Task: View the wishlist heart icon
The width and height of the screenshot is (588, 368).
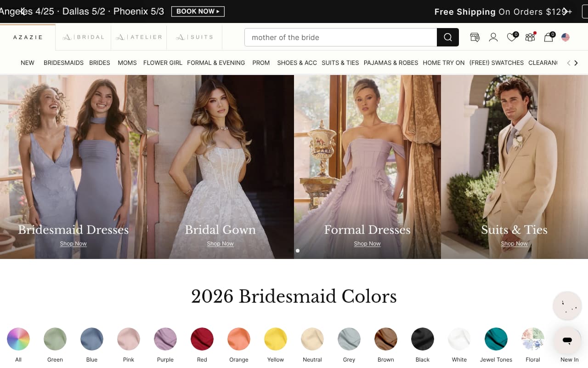Action: (x=511, y=37)
